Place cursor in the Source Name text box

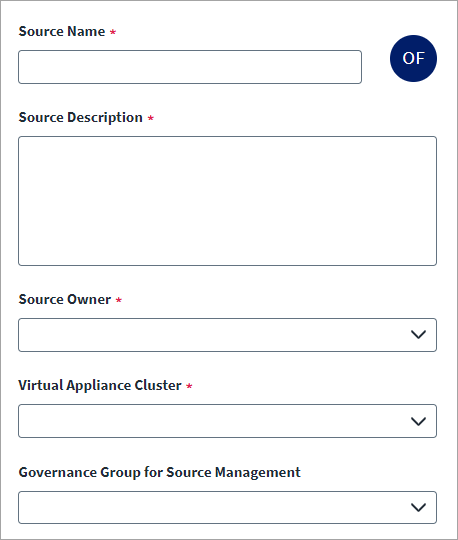click(x=190, y=67)
